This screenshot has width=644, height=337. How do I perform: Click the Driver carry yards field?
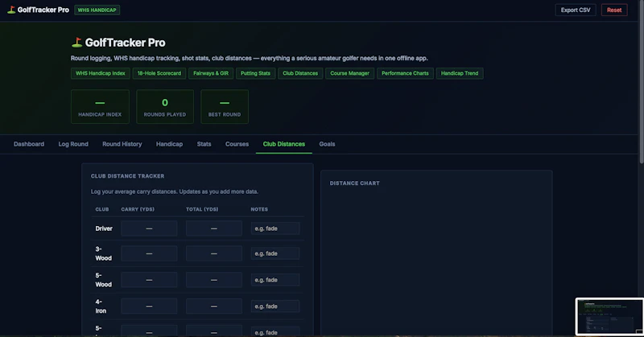click(x=149, y=228)
